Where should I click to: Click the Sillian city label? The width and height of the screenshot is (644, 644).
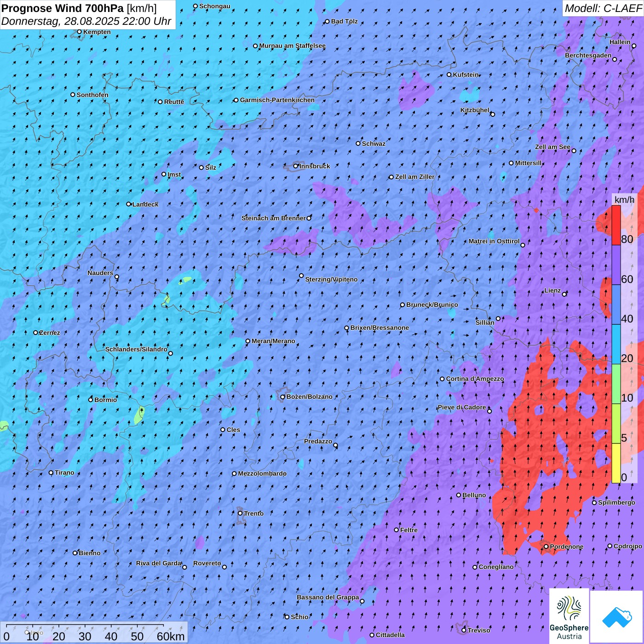click(x=485, y=322)
